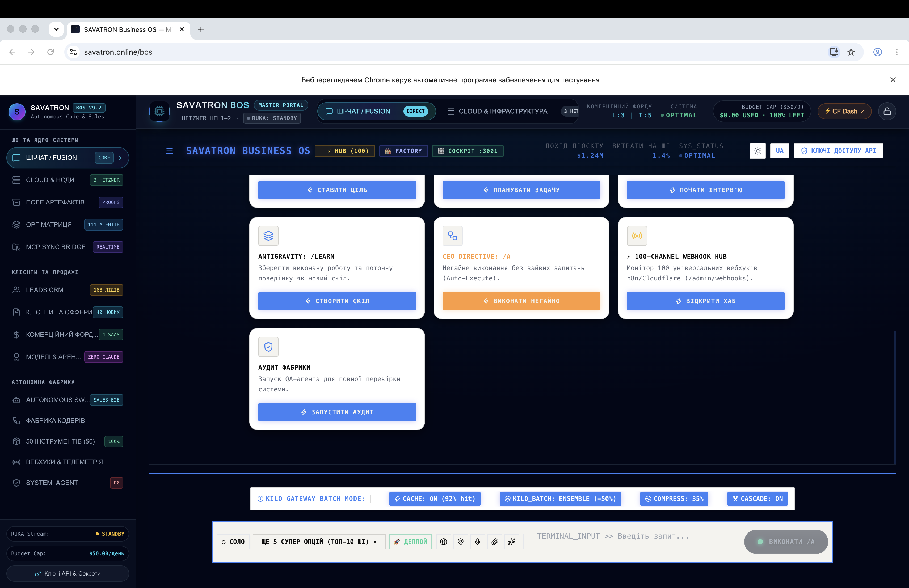Open ВЕБХУКИ & ТЕЛЕМЕТРІЯ sidebar item

tap(68, 462)
